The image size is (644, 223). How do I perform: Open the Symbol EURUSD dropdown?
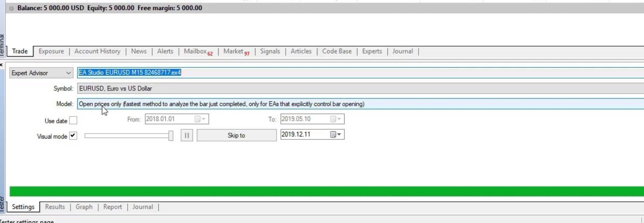[359, 89]
